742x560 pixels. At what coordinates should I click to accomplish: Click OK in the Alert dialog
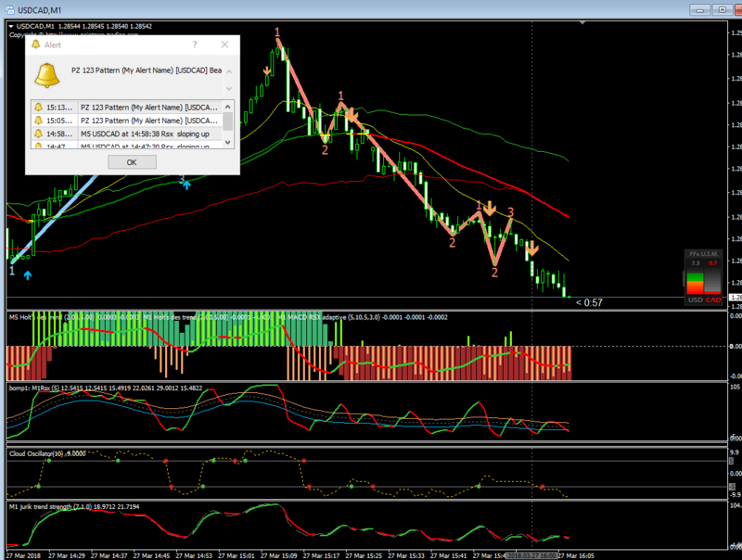tap(131, 162)
